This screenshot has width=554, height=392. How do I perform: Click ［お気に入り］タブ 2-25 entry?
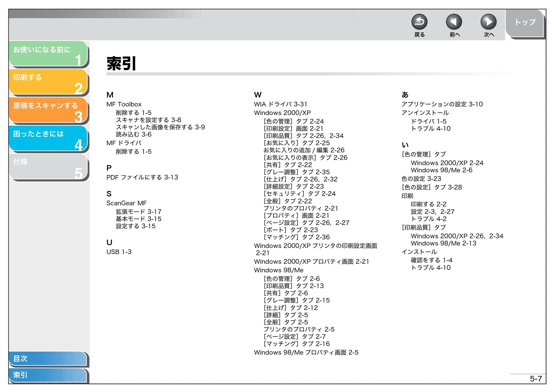click(297, 143)
